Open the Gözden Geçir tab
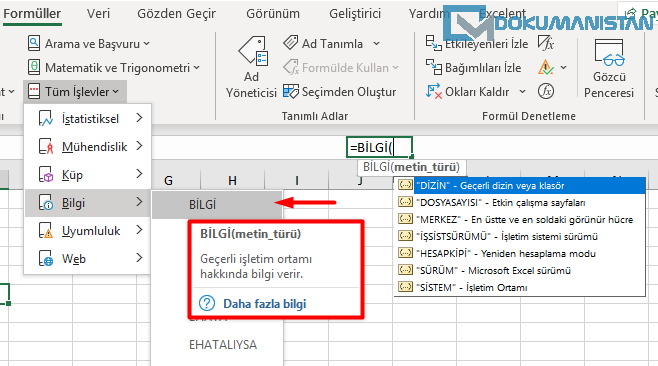658x366 pixels. [176, 14]
